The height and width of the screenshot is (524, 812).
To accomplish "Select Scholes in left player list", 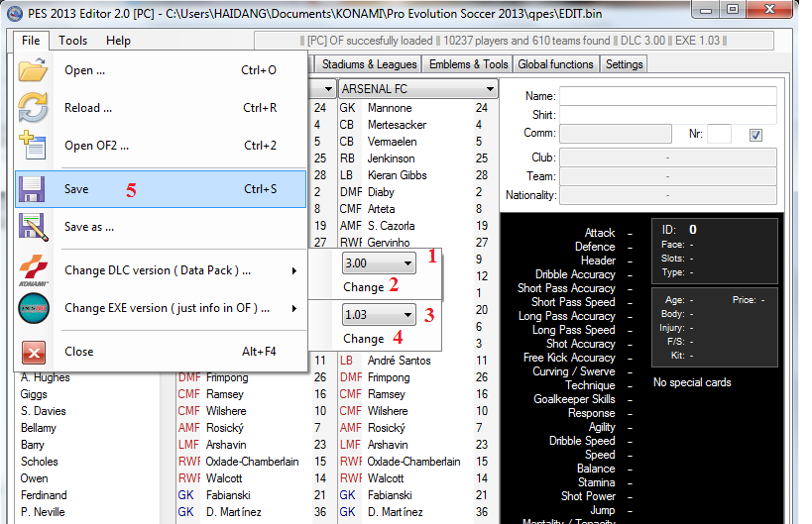I will (40, 462).
